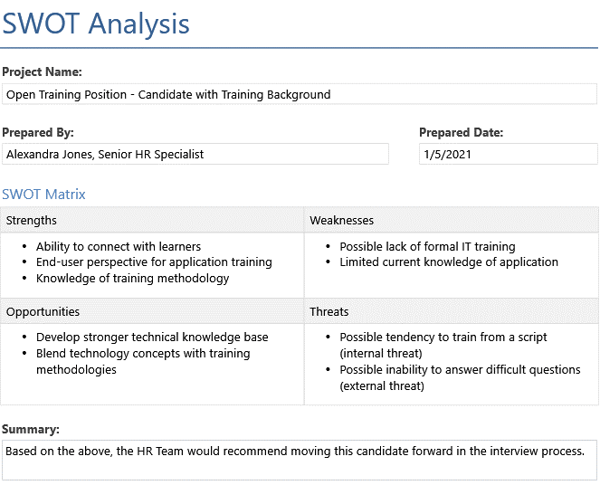Image resolution: width=600 pixels, height=485 pixels.
Task: Click the Project Name input field
Action: [x=298, y=95]
